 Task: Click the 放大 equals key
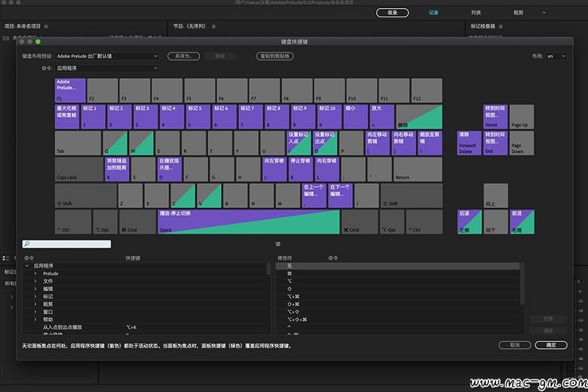[381, 117]
